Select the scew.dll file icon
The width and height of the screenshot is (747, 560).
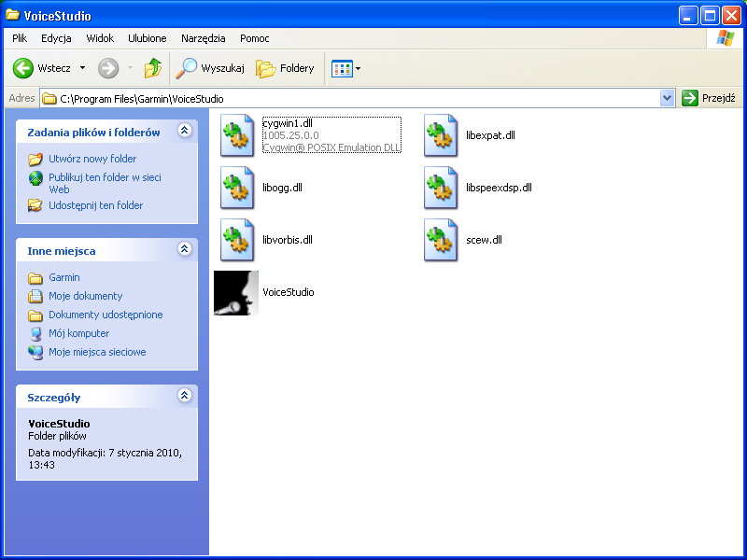pyautogui.click(x=441, y=241)
